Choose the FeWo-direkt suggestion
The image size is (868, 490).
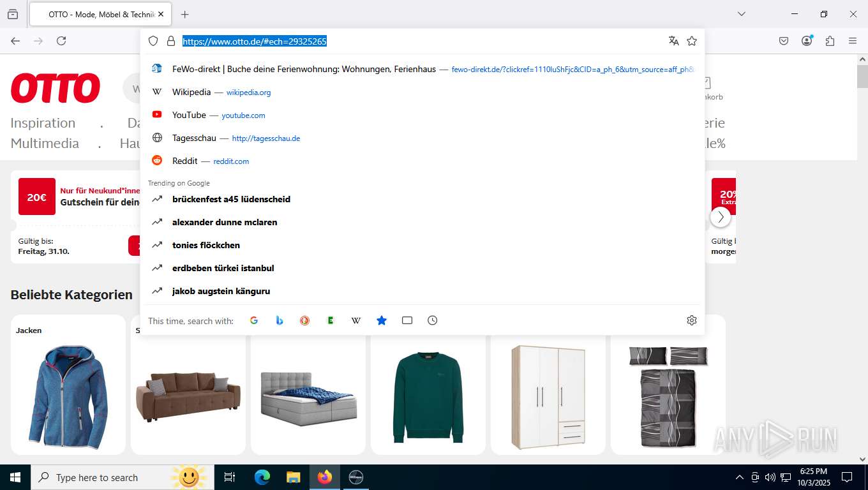(423, 69)
